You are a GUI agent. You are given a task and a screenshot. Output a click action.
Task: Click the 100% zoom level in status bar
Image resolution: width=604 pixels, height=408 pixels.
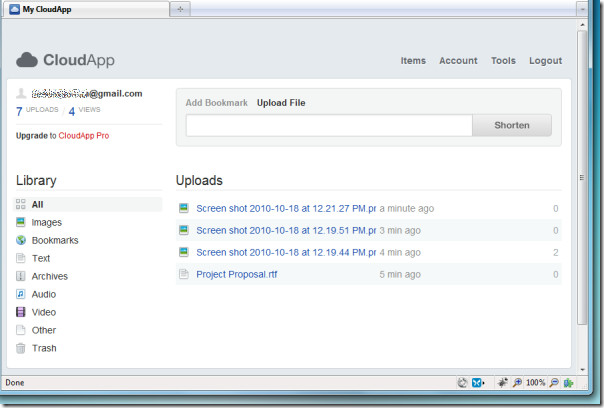(x=535, y=383)
